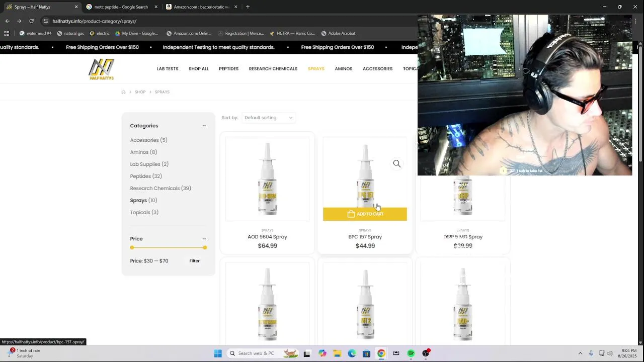Select Peptides (32) category

pos(146,176)
